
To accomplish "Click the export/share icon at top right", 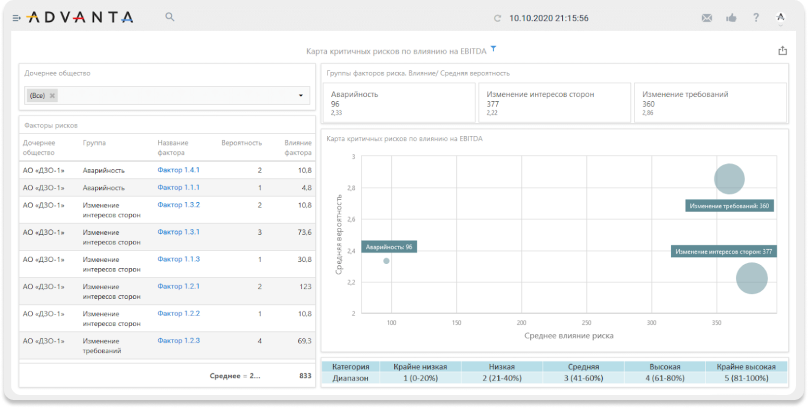I will click(x=782, y=51).
